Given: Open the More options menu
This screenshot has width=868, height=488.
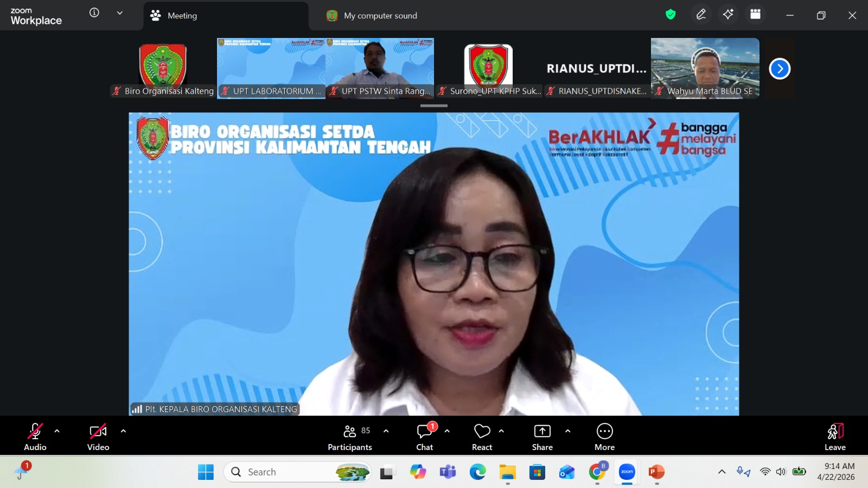Looking at the screenshot, I should click(x=604, y=437).
